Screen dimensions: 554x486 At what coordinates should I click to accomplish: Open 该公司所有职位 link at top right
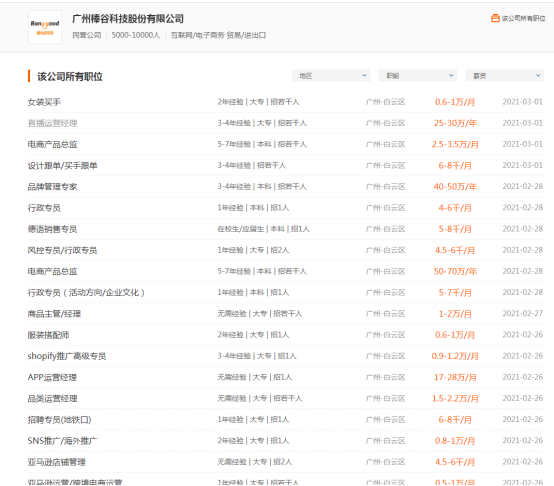pyautogui.click(x=524, y=18)
